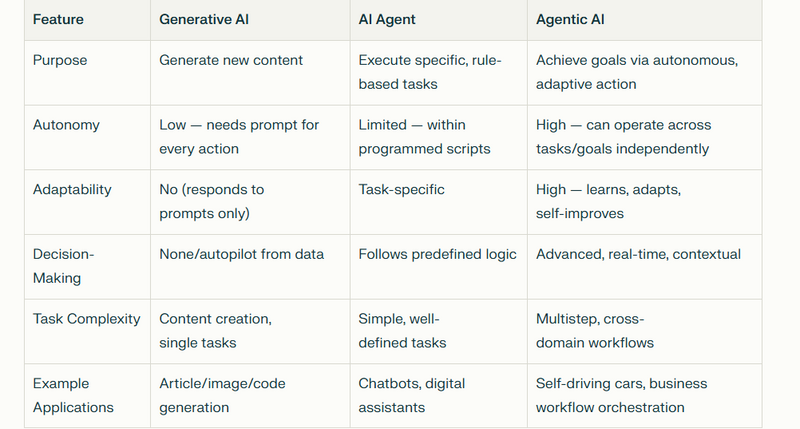Screen dimensions: 800x429
Task: Select 'Limited — within programmed scripts' cell
Action: pyautogui.click(x=424, y=137)
